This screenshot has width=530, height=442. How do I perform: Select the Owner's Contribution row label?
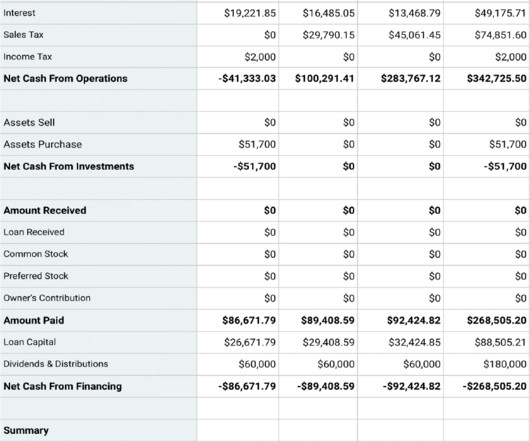coord(47,298)
